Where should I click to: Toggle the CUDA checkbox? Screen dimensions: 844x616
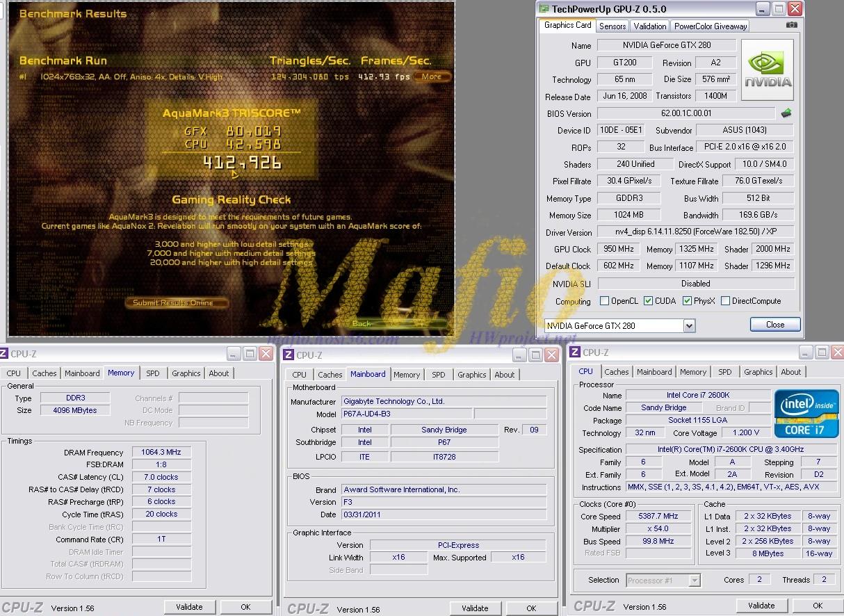[648, 301]
